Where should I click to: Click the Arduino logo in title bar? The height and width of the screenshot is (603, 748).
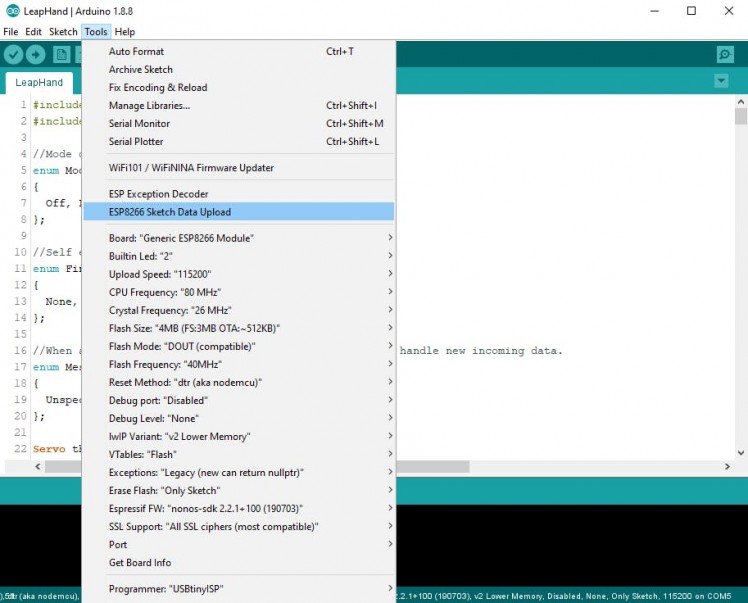13,10
